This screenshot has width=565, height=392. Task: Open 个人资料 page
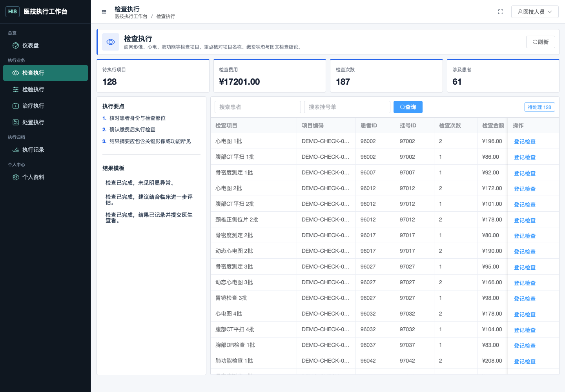[46, 177]
